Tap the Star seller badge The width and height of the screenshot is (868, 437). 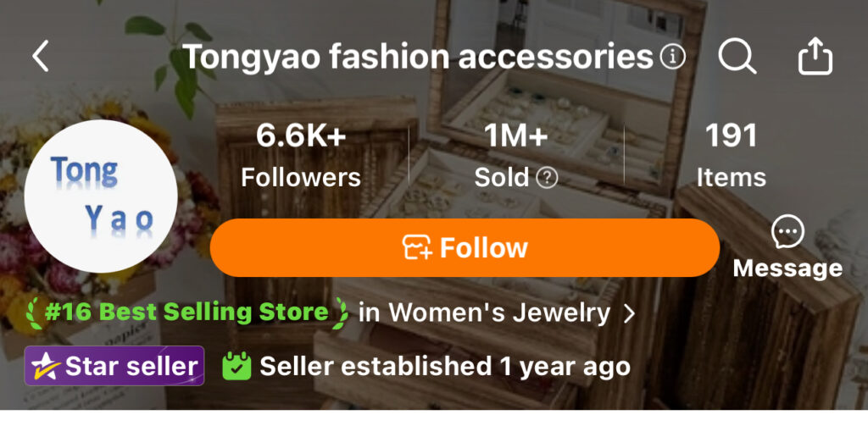point(114,366)
